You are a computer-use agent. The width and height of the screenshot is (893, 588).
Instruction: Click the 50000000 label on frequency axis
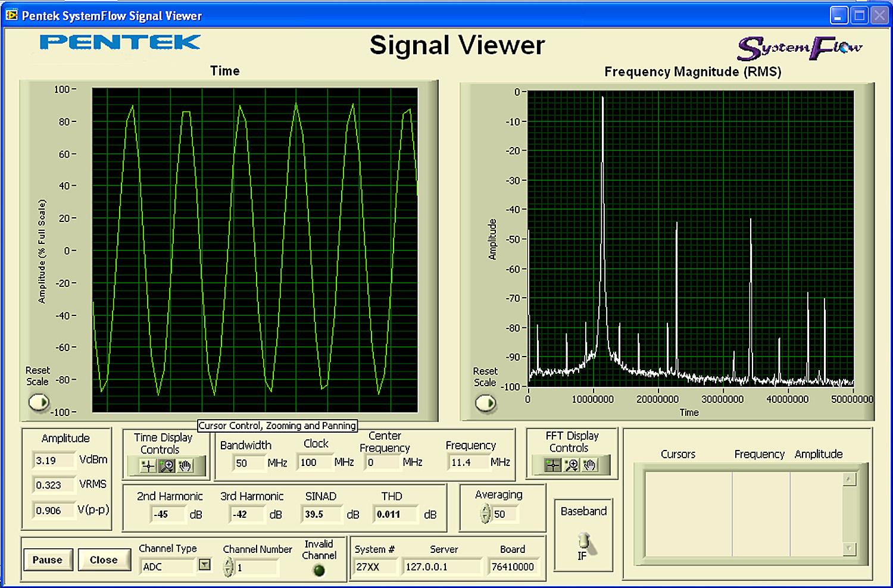(852, 399)
